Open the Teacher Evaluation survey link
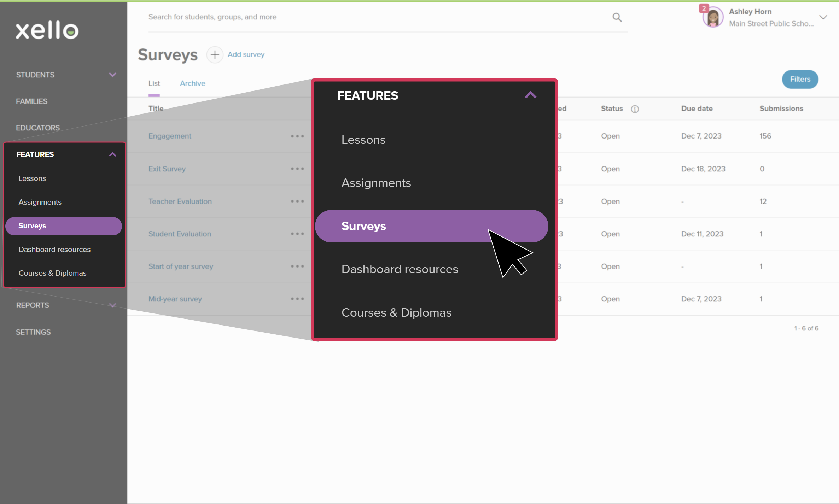This screenshot has height=504, width=839. click(180, 201)
